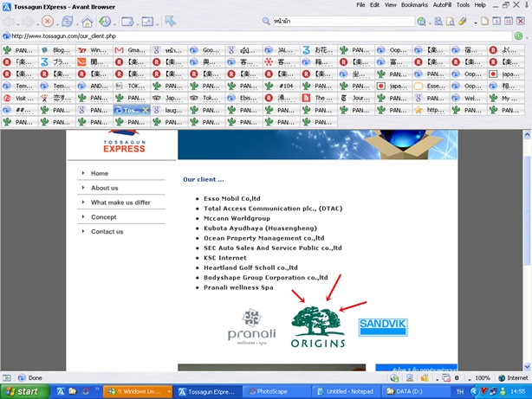Image resolution: width=532 pixels, height=399 pixels.
Task: Click the popup blocker icon in status bar
Action: (x=446, y=377)
